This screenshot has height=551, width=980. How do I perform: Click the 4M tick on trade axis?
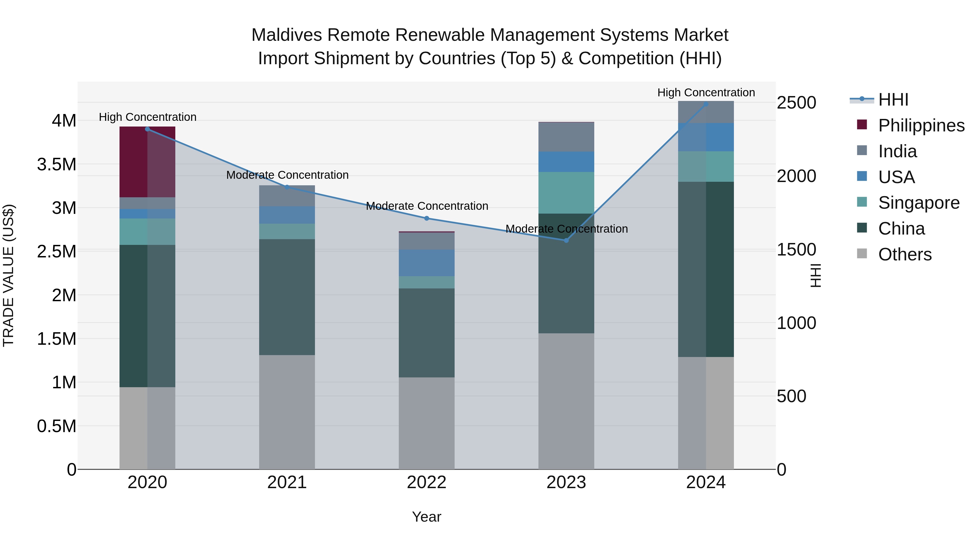tap(64, 121)
